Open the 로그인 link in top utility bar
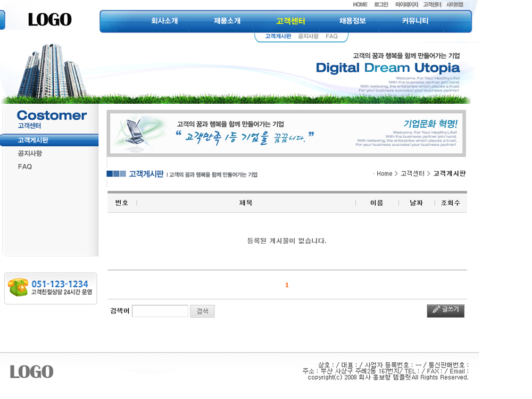This screenshot has height=399, width=532. [381, 5]
